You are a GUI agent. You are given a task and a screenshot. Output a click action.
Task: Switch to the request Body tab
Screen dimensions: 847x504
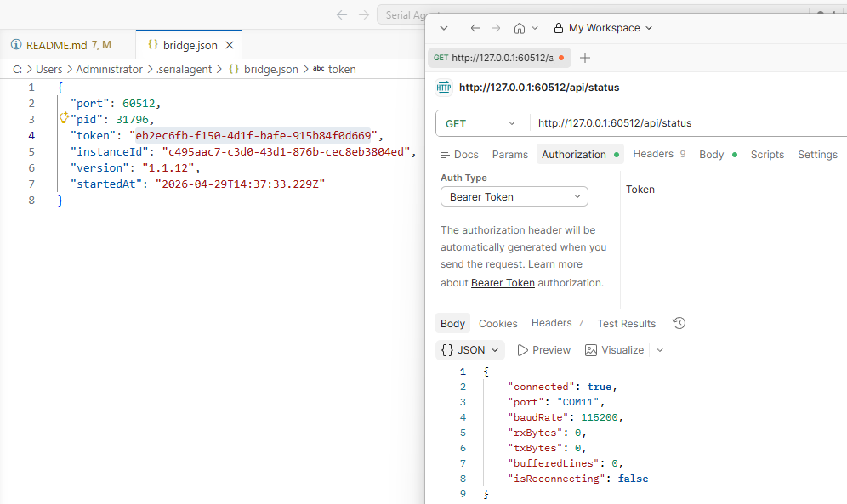pyautogui.click(x=718, y=155)
